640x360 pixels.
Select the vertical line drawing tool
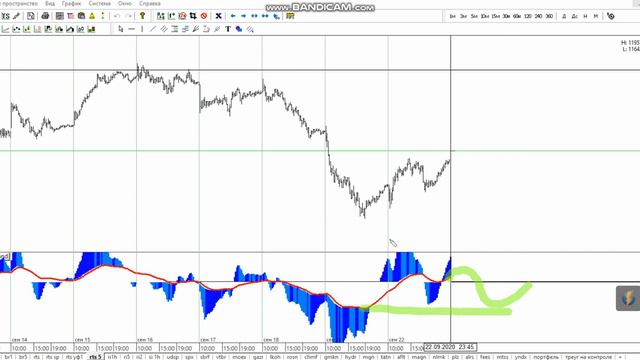point(142,29)
